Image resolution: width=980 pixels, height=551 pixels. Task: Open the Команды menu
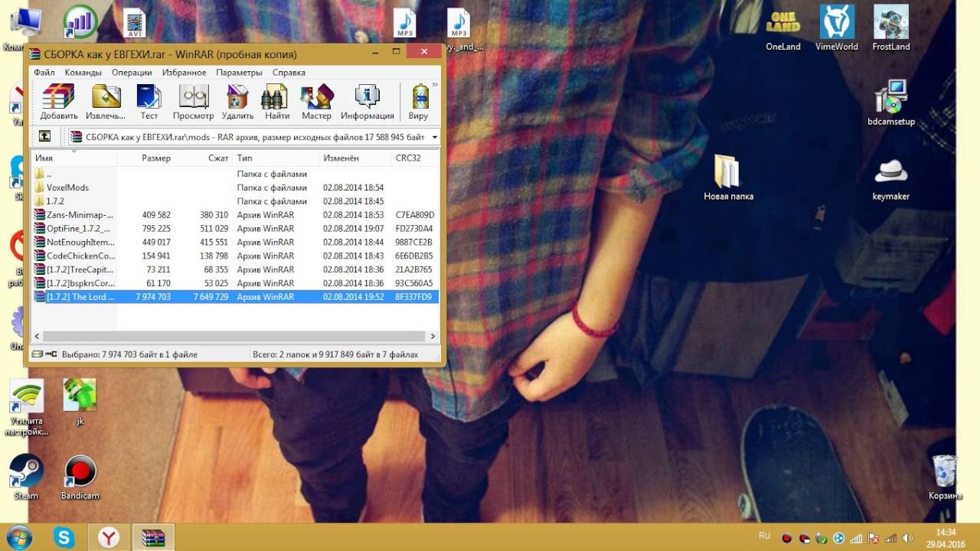pos(83,72)
